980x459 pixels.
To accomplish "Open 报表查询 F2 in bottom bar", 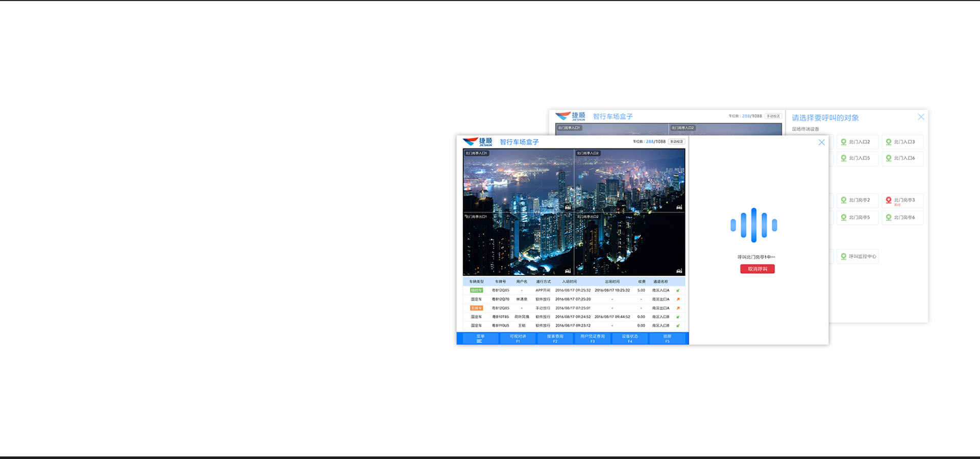I will pos(555,338).
